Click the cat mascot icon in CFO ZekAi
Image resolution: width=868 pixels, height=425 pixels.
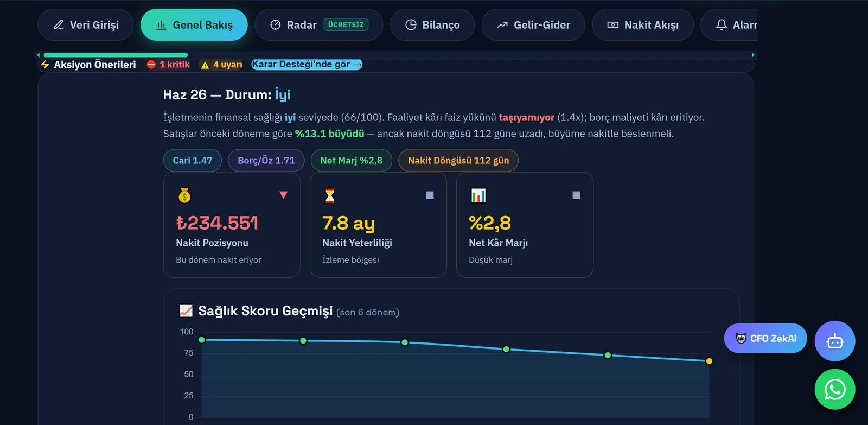coord(741,338)
